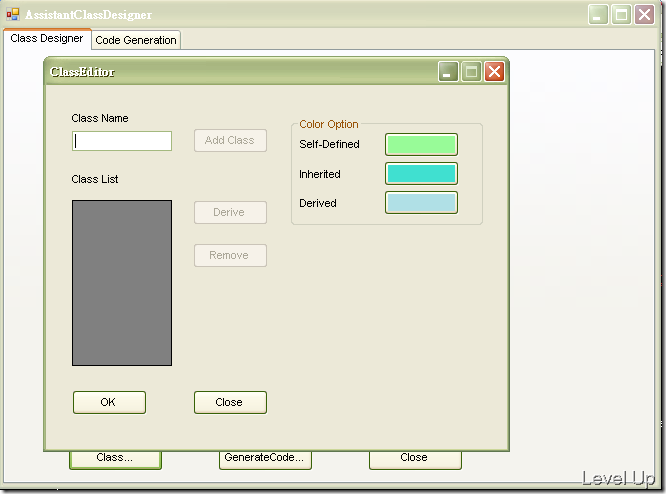The height and width of the screenshot is (494, 666).
Task: Minimize the ClassEditor dialog
Action: tap(448, 71)
